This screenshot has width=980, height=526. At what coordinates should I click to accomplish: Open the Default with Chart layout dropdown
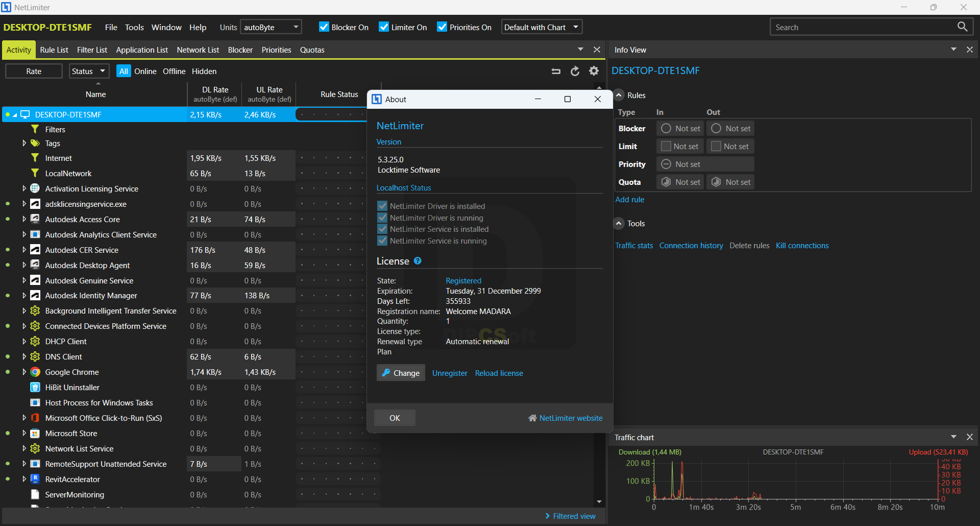click(542, 27)
